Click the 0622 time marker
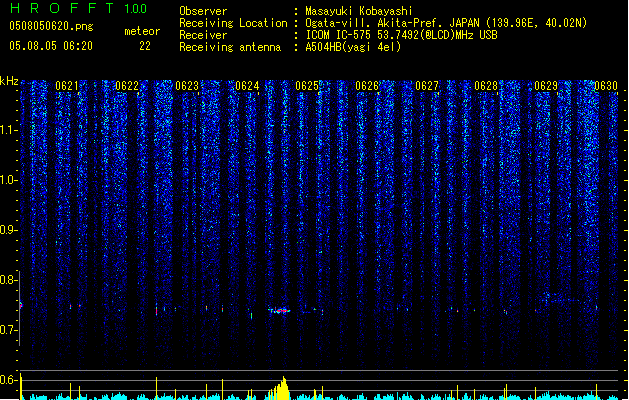This screenshot has width=629, height=400. [x=127, y=86]
